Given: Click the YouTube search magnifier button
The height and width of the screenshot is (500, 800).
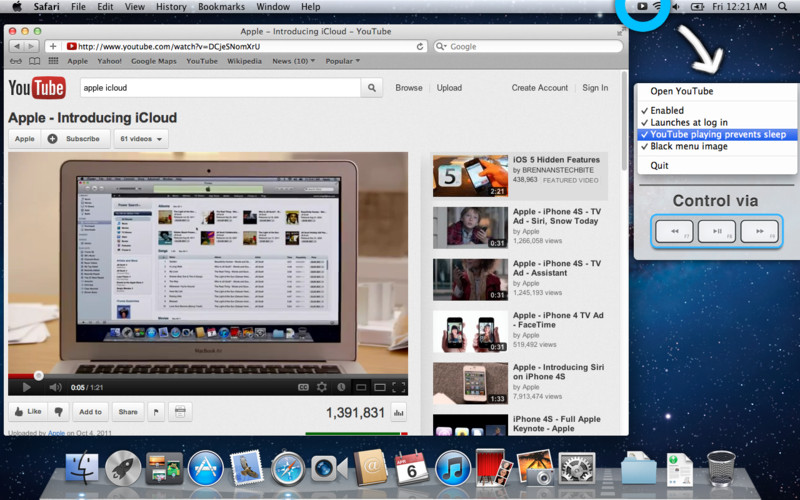Looking at the screenshot, I should pos(372,88).
